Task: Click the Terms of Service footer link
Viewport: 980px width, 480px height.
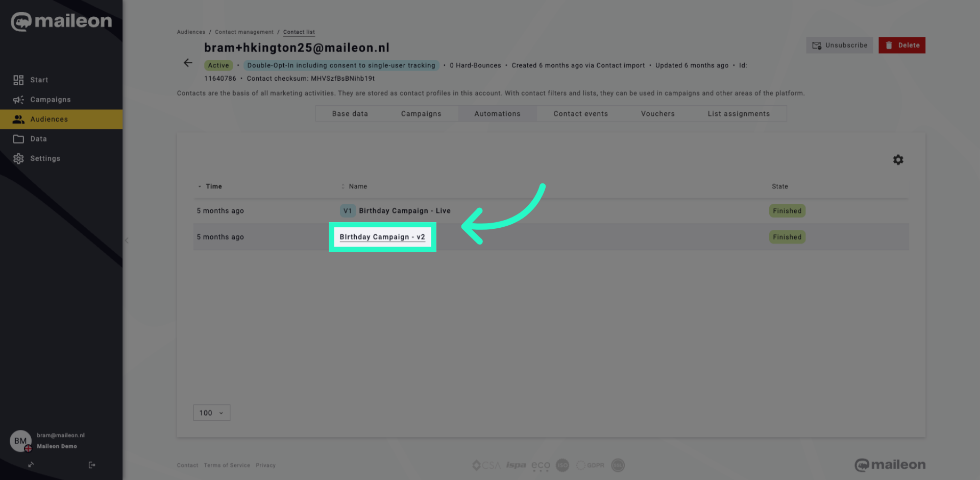Action: tap(227, 465)
